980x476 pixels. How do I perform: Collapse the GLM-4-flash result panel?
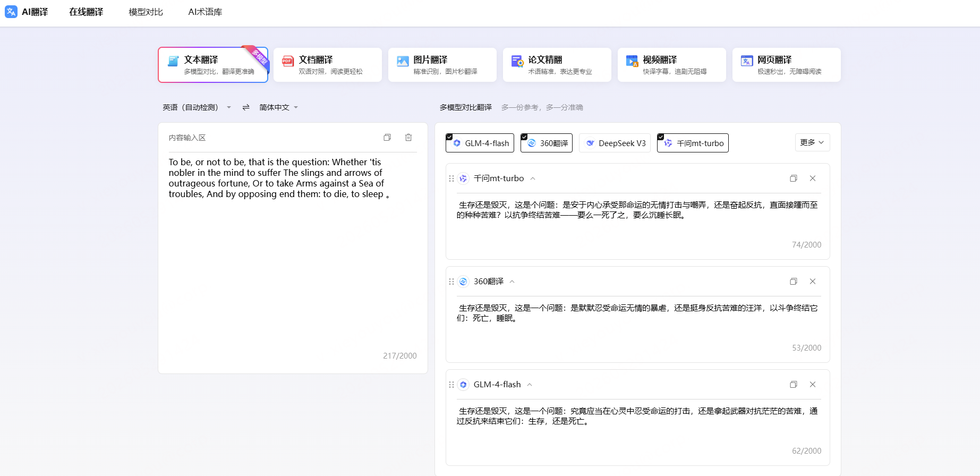click(x=530, y=385)
